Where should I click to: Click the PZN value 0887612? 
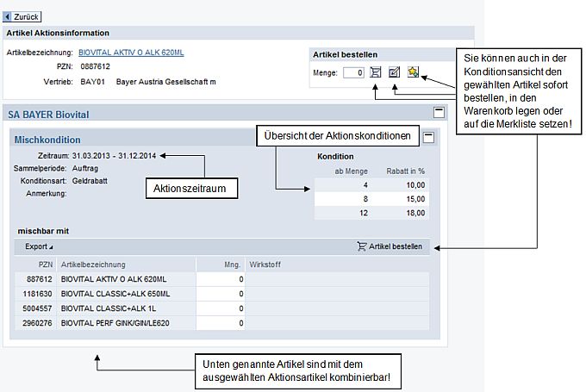pos(96,66)
